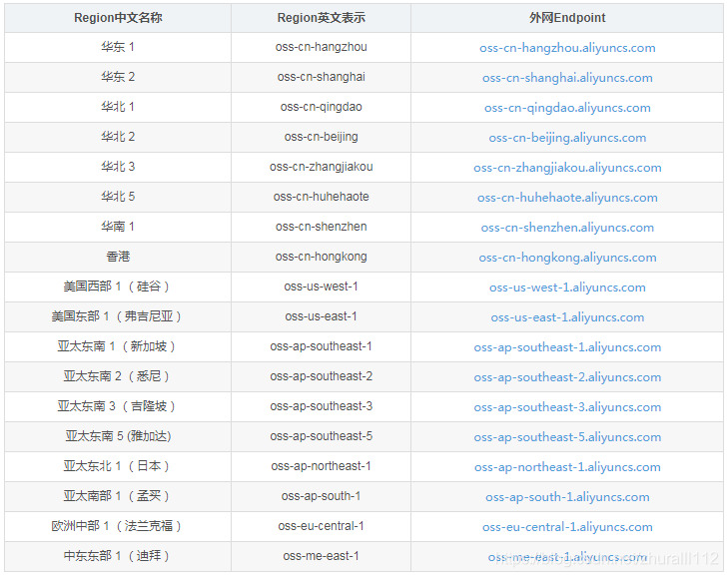The height and width of the screenshot is (577, 728).
Task: Select the 美国西部 1（硅谷）cell
Action: pos(118,287)
